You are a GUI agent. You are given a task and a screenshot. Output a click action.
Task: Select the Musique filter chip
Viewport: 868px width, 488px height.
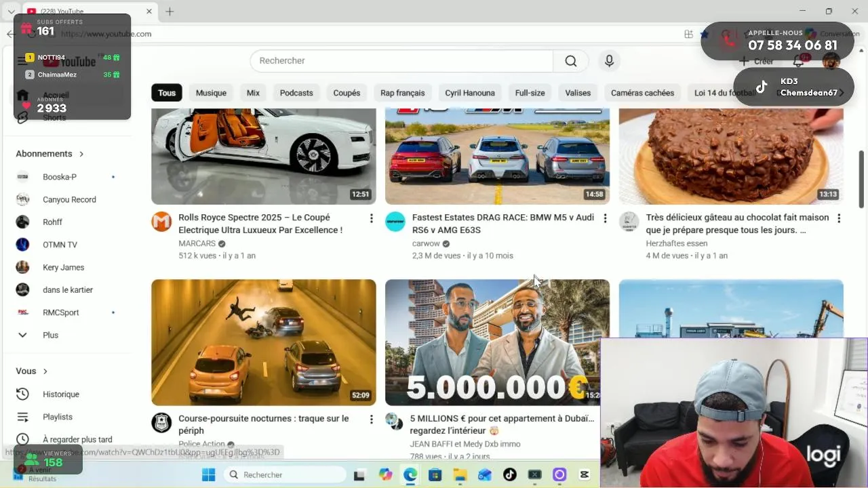click(x=211, y=93)
